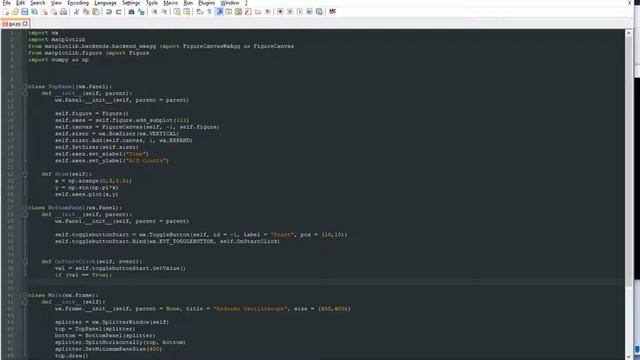The image size is (640, 360).
Task: Open the Window menu
Action: click(x=230, y=3)
